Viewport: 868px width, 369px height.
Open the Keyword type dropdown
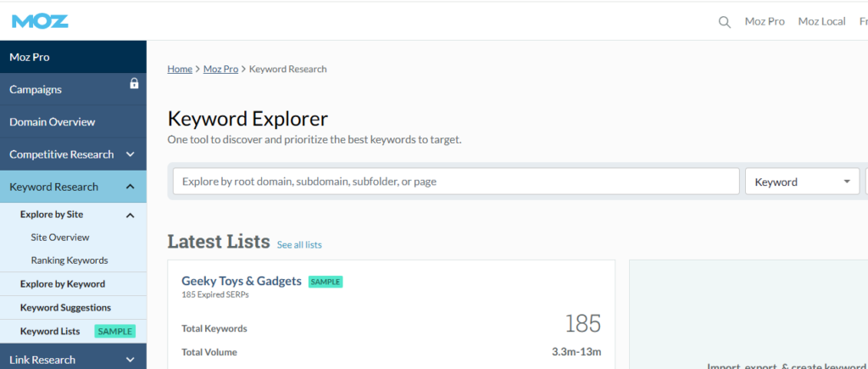point(802,182)
